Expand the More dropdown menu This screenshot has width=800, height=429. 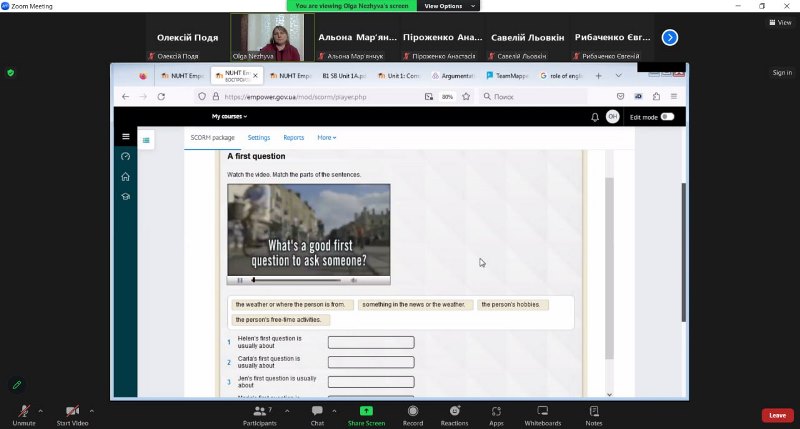[x=327, y=138]
